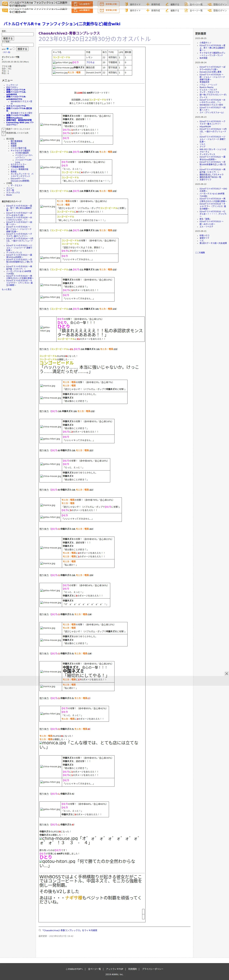Click 検索する button under the keyword field

[8, 38]
